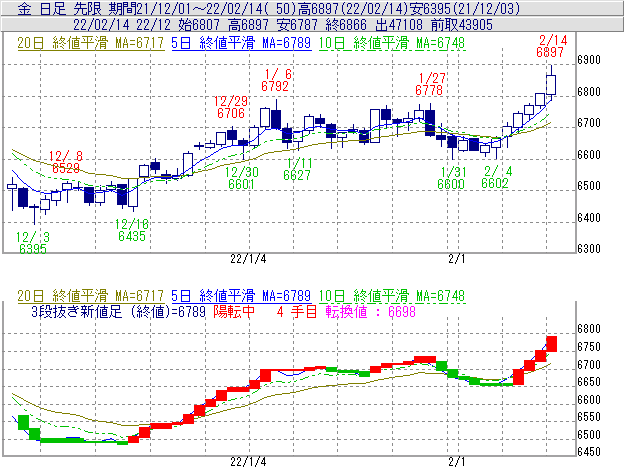Click the 1/6 6792 high annotation
624x475 pixels.
point(276,80)
